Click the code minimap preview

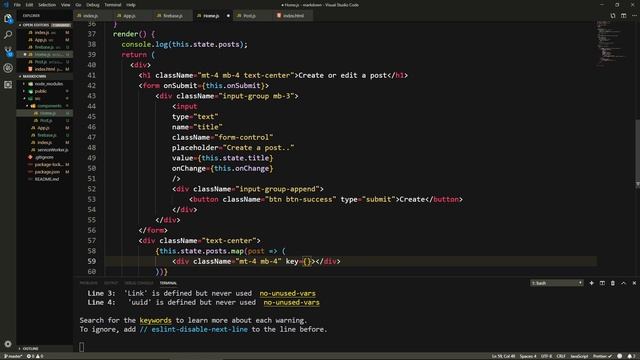point(611,43)
